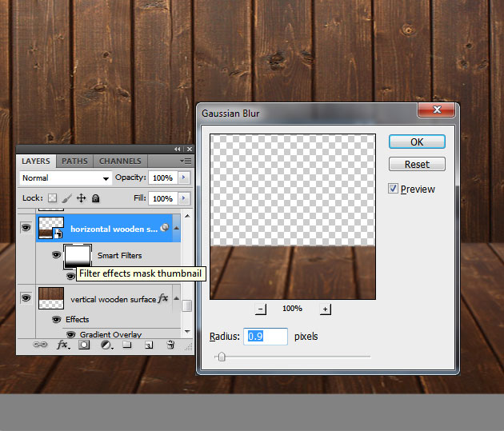Screen dimensions: 504x431
Task: Click smart filter indicator on horizontal wooden layer
Action: tap(165, 228)
